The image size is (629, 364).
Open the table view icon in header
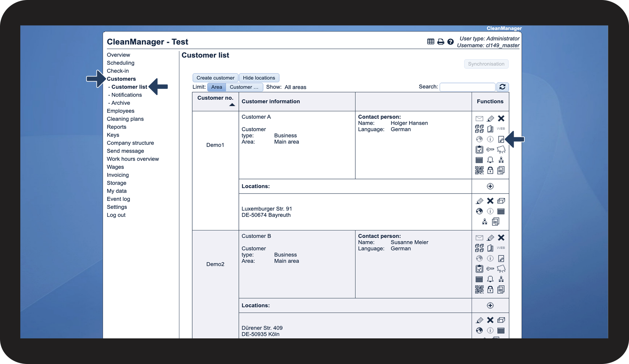pos(431,42)
